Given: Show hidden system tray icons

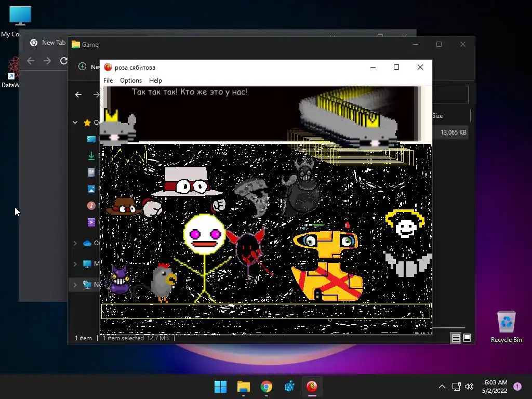Looking at the screenshot, I should tap(442, 387).
